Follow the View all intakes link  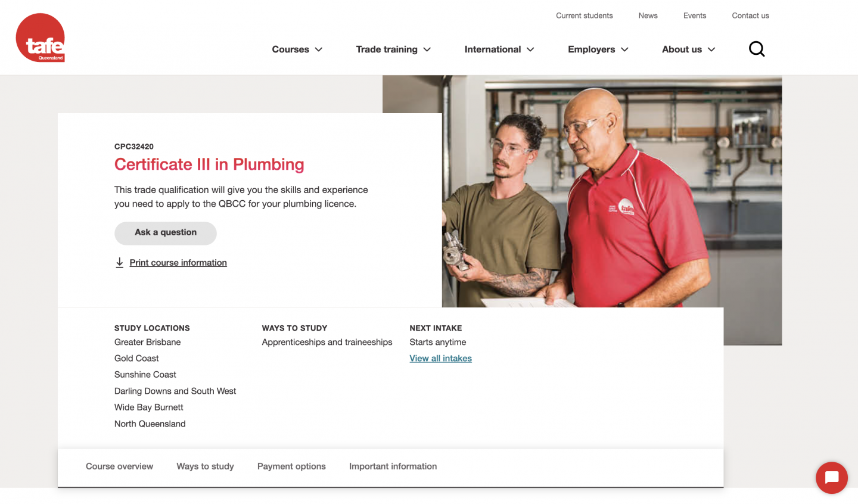pyautogui.click(x=440, y=359)
